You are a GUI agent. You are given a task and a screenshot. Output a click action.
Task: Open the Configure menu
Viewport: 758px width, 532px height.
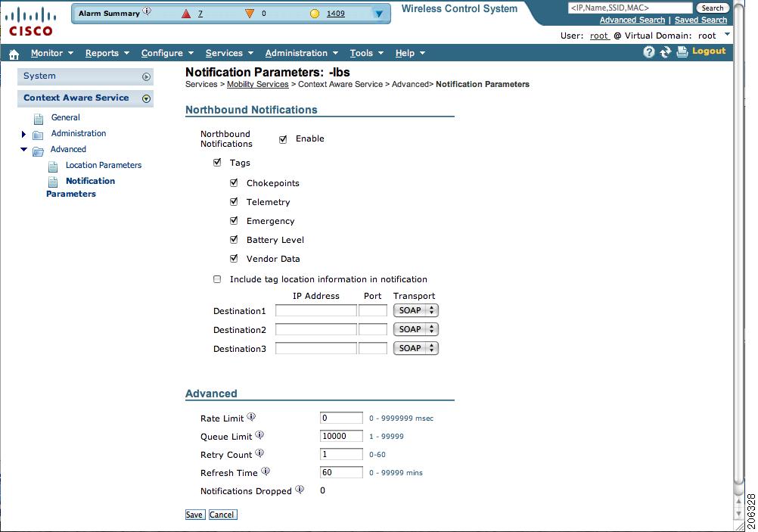(x=163, y=52)
